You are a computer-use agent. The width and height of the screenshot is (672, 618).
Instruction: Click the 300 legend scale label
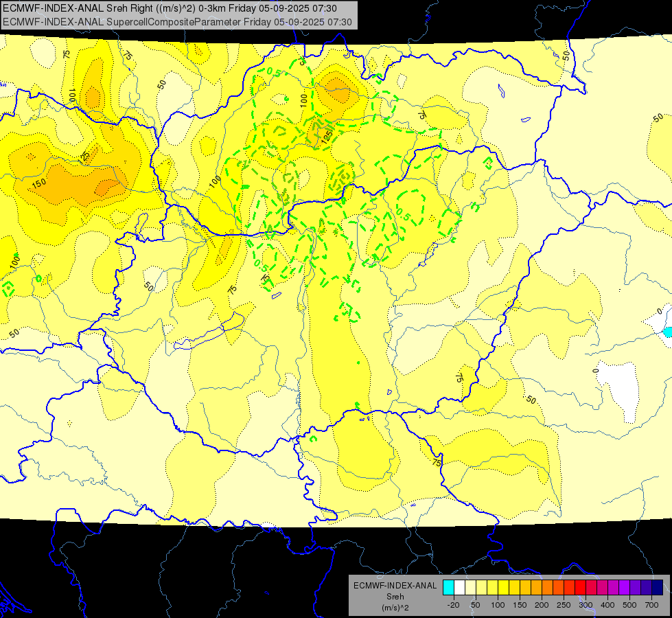click(x=586, y=605)
